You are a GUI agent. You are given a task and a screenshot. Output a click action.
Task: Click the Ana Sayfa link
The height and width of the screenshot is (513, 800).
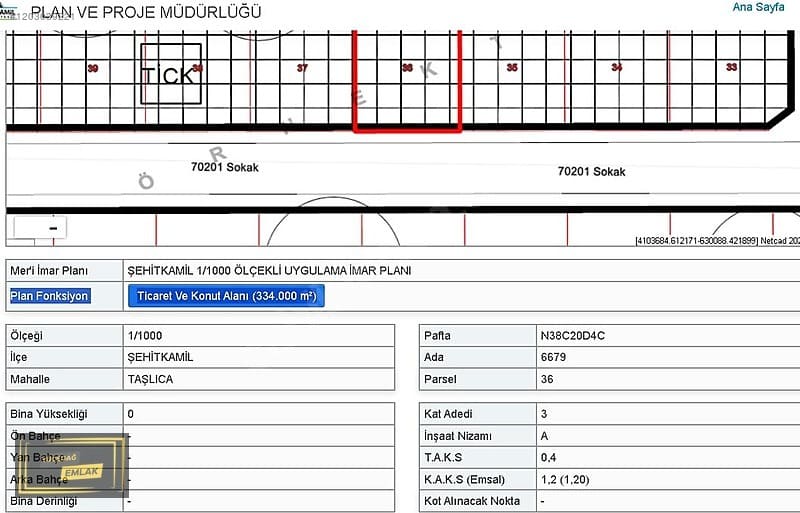(758, 7)
